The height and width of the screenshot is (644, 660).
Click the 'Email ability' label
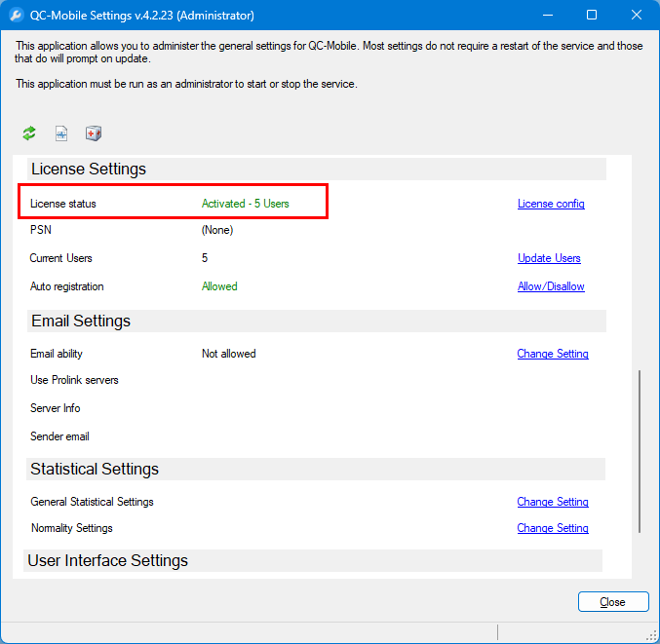(x=57, y=354)
